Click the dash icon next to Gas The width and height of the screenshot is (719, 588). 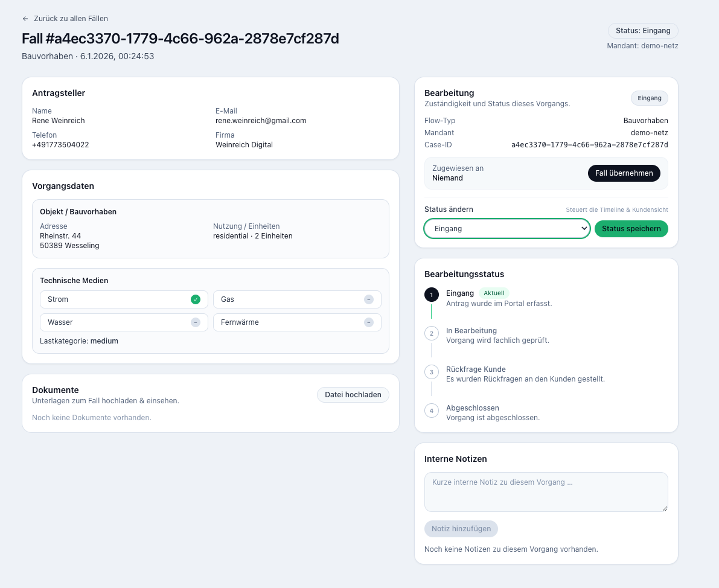(369, 299)
